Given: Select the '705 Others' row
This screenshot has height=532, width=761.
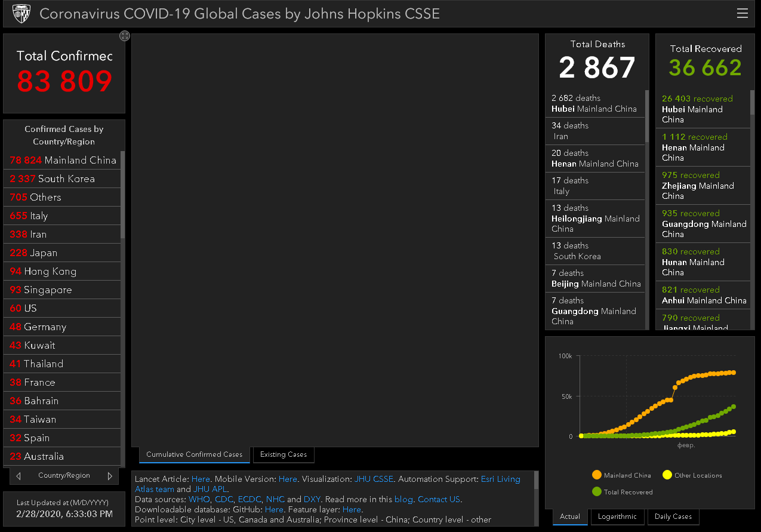Looking at the screenshot, I should coord(62,197).
